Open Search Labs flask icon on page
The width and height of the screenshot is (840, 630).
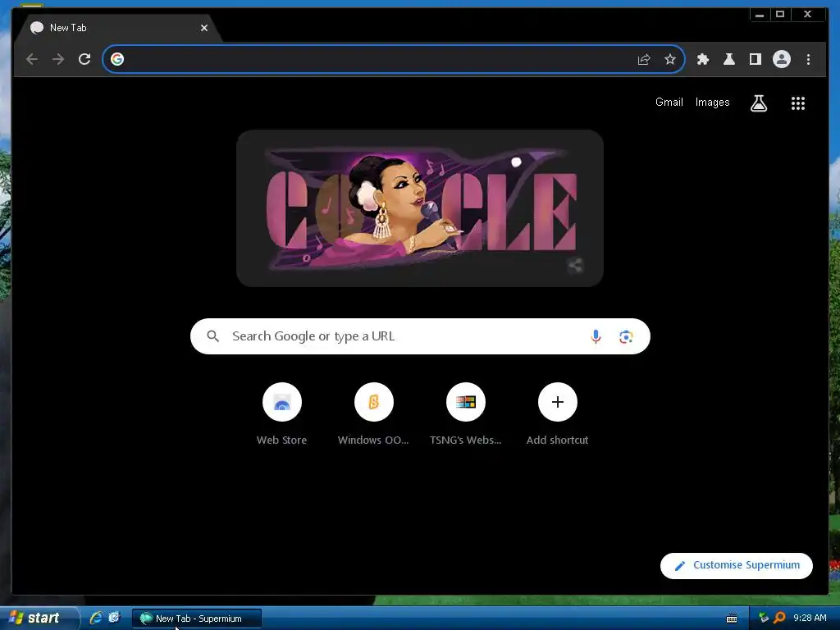(x=759, y=103)
